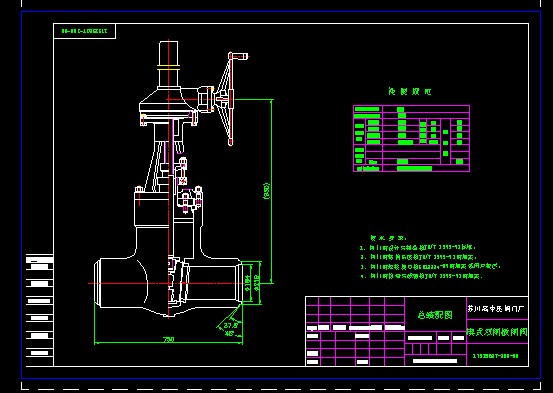This screenshot has height=393, width=553.
Task: Select the (850) vertical height dimension
Action: [267, 191]
